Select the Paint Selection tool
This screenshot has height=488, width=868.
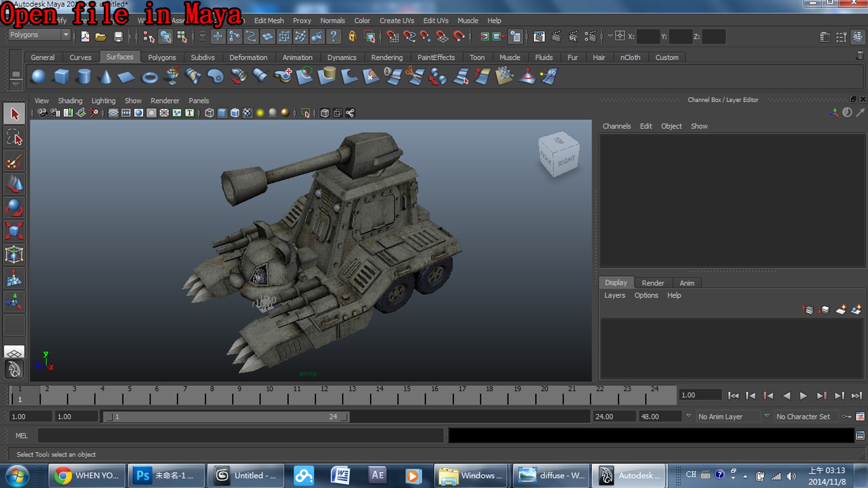coord(14,161)
